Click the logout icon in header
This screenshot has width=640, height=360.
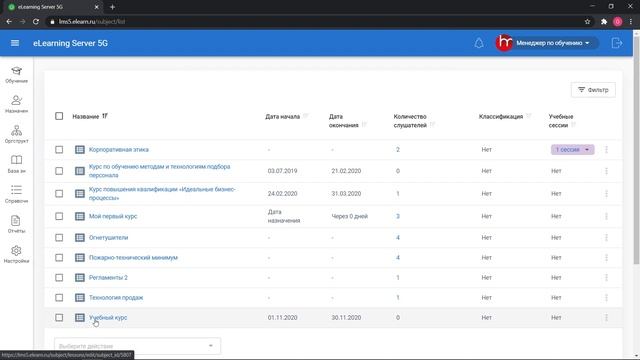point(617,43)
